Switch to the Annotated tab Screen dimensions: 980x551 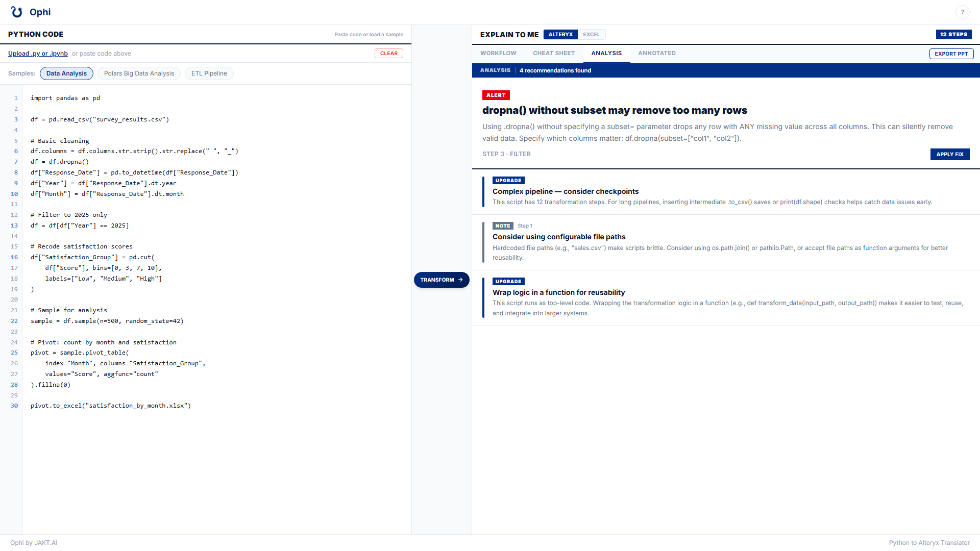click(656, 53)
